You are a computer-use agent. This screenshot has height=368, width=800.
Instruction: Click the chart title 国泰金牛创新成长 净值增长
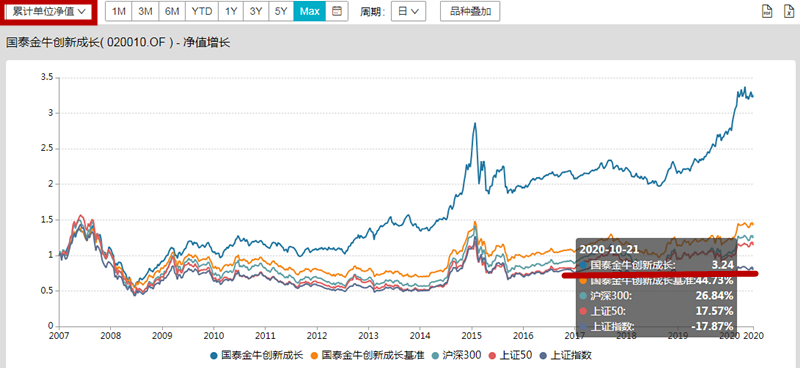coord(118,43)
